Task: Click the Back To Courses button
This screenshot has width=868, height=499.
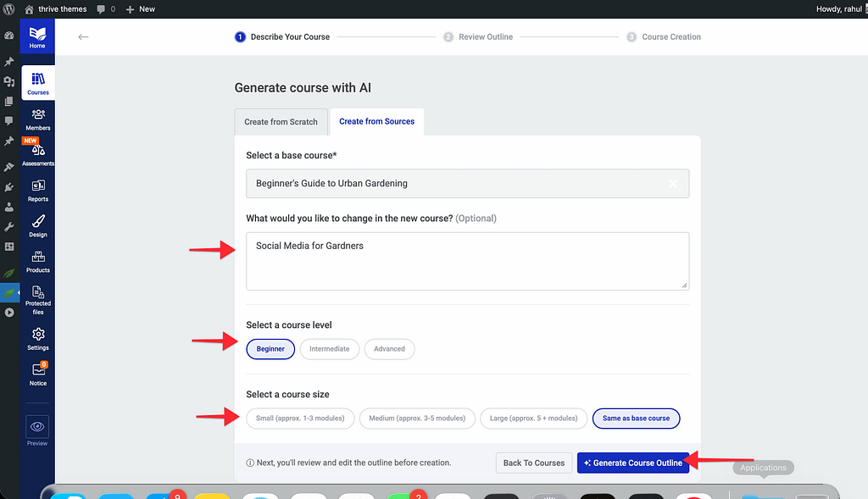Action: pyautogui.click(x=533, y=463)
